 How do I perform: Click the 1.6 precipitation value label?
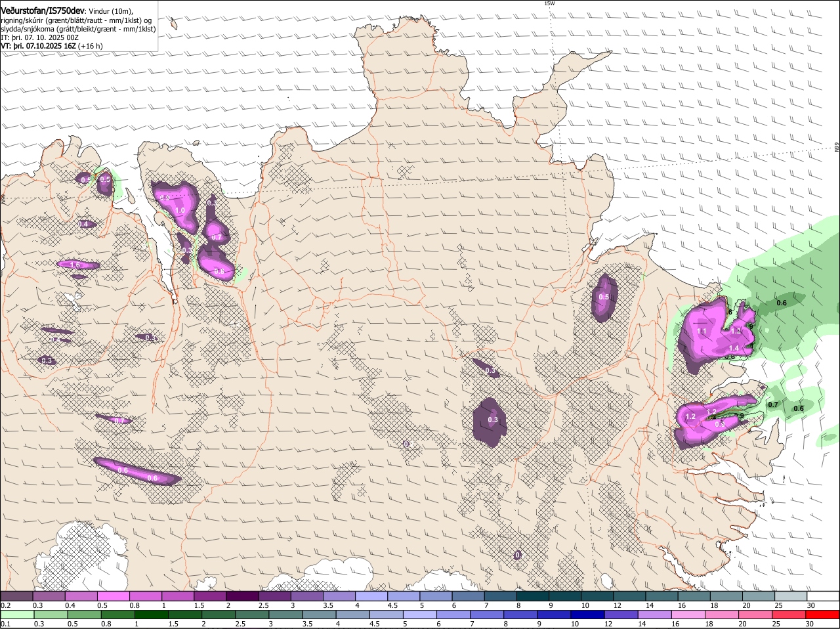[75, 265]
